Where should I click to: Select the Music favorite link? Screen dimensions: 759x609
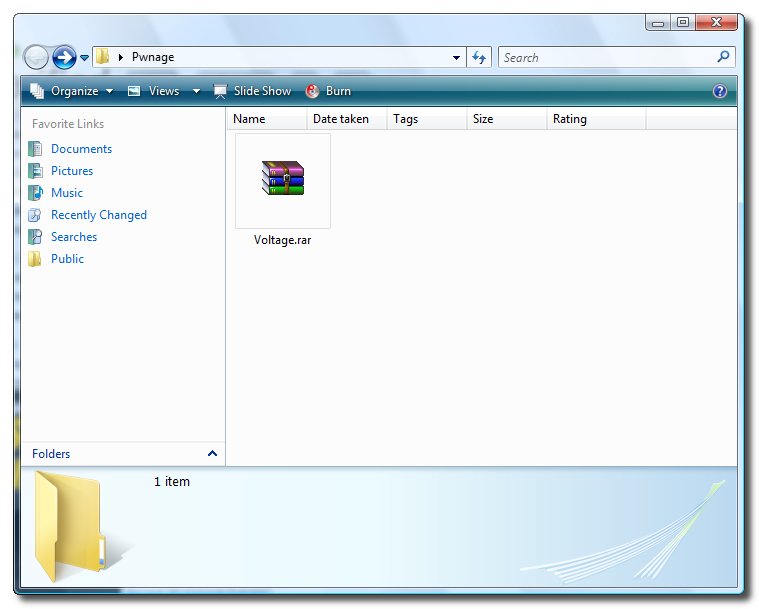coord(67,193)
